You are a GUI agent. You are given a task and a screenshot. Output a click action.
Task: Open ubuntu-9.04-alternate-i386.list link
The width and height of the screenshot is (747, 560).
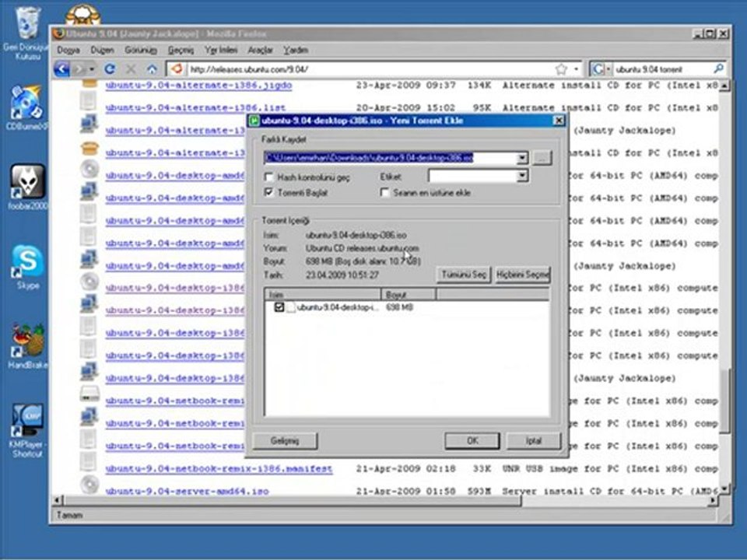pos(196,107)
